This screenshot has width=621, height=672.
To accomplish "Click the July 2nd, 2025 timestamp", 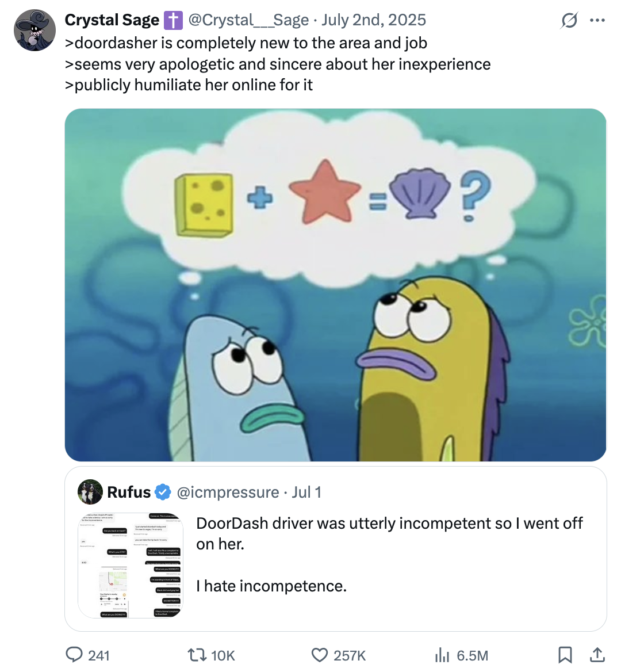I will (x=374, y=20).
